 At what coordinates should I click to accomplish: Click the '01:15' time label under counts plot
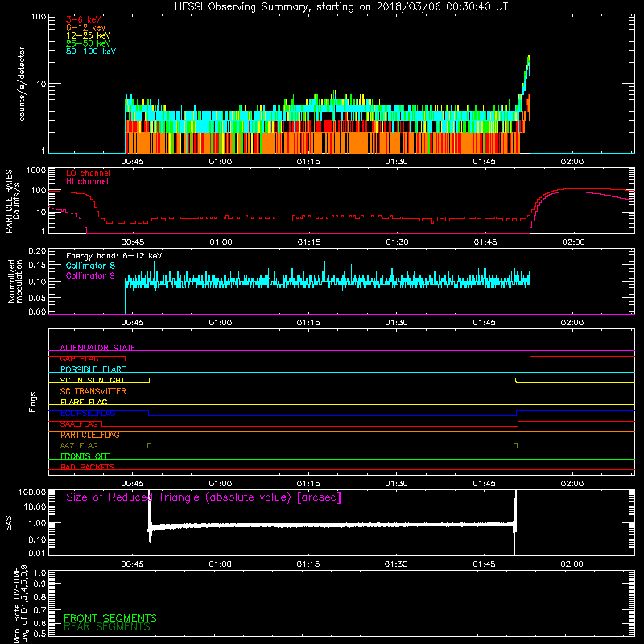[308, 162]
